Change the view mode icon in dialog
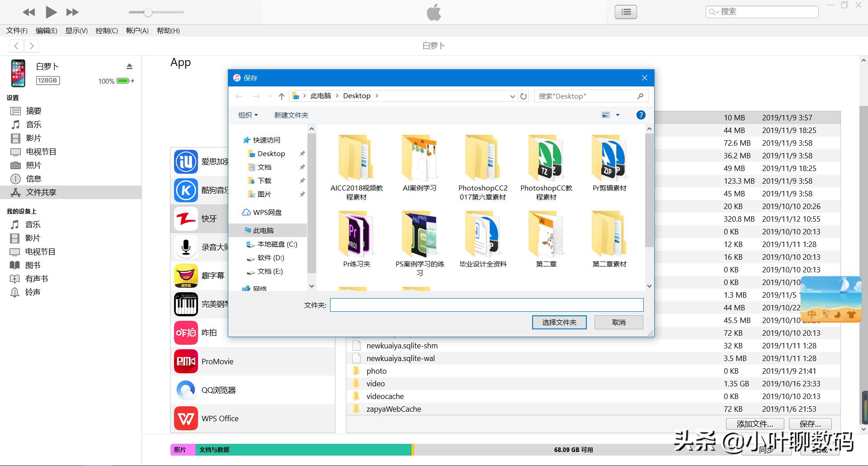Viewport: 868px width, 466px height. pos(606,115)
